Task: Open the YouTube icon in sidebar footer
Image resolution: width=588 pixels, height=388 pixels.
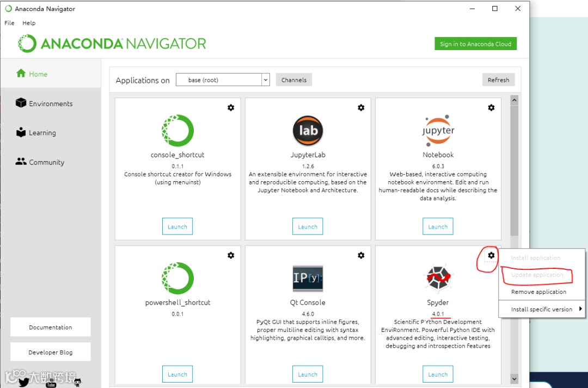Action: (51, 383)
